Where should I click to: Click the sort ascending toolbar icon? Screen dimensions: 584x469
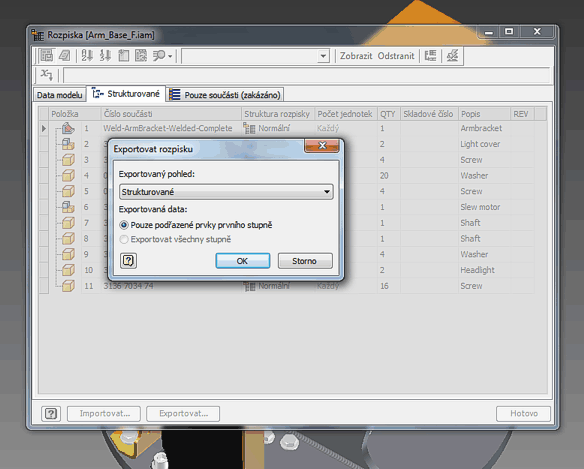click(87, 56)
